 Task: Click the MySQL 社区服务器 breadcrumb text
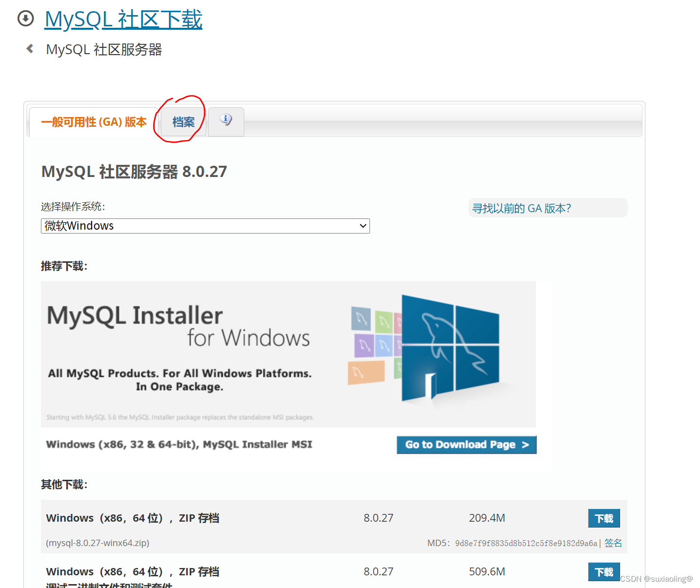(x=104, y=49)
